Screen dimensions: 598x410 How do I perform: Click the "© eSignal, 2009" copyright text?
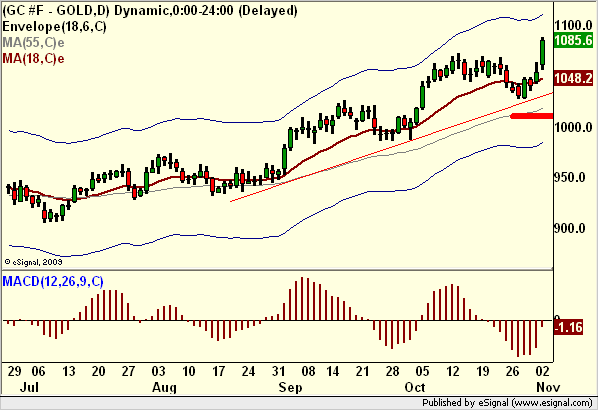pos(33,262)
